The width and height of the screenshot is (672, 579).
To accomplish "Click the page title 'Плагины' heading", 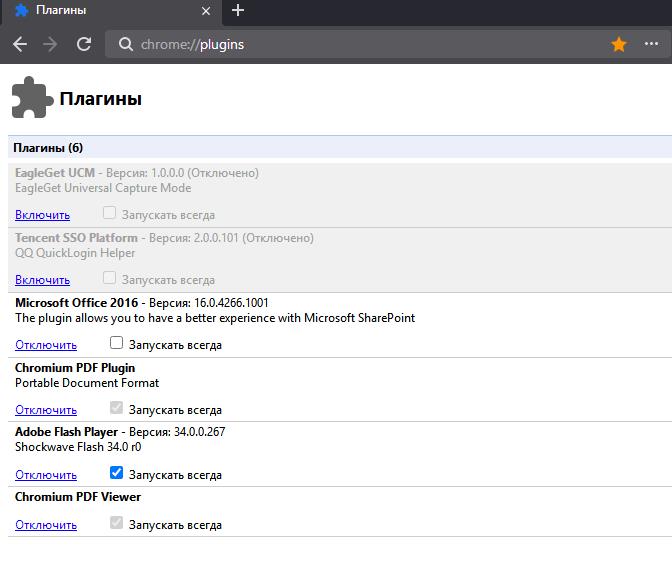I will 101,99.
